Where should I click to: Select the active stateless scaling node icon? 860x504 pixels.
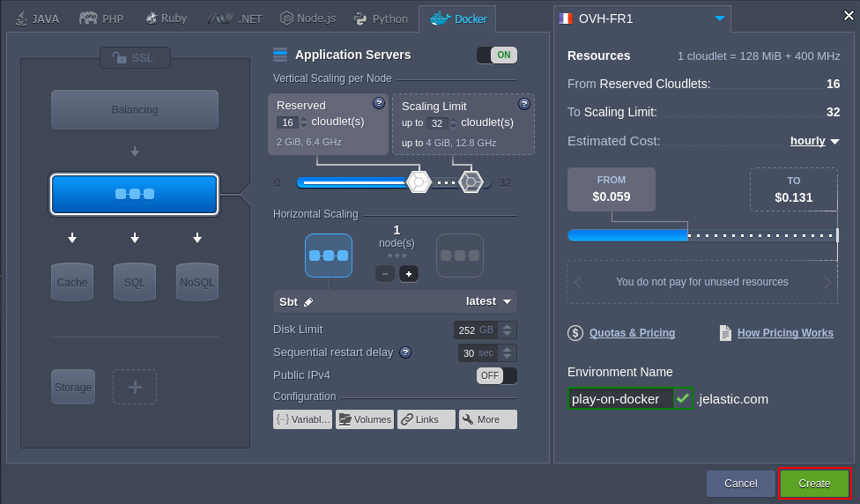click(329, 256)
